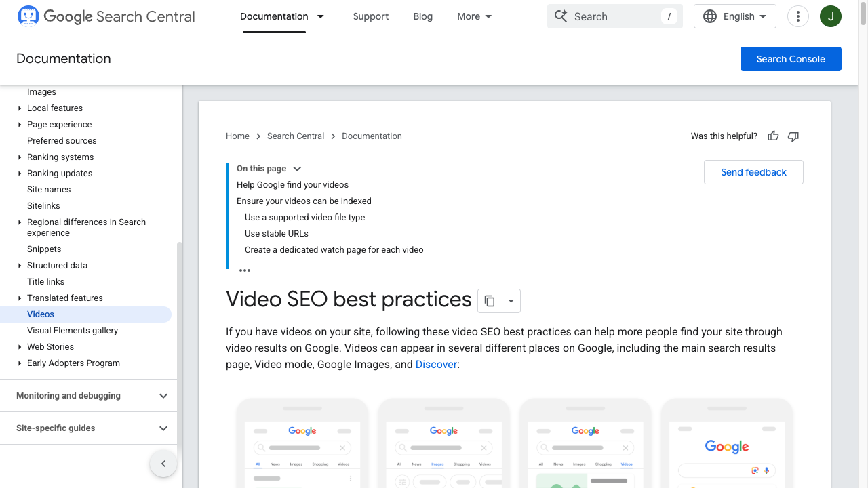This screenshot has height=488, width=868.
Task: Open the Blog tab
Action: (x=422, y=16)
